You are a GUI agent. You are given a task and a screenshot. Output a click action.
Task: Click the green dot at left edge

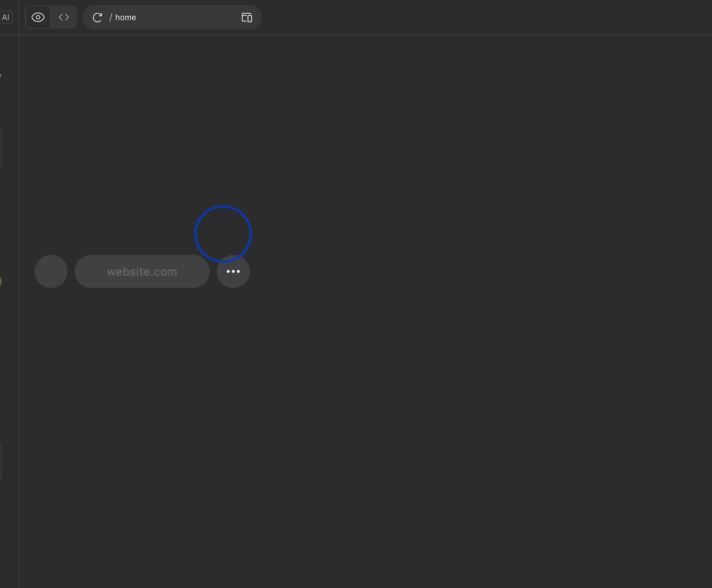tap(0, 281)
